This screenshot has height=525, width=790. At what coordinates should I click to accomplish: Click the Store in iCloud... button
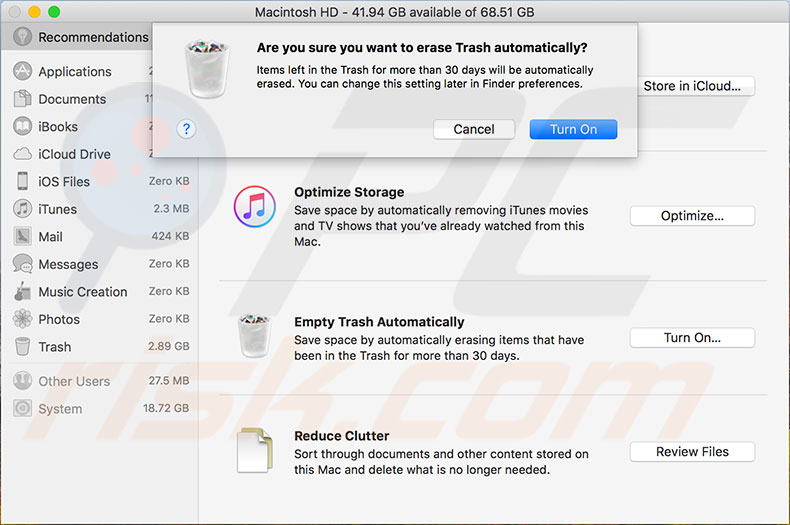pos(692,86)
